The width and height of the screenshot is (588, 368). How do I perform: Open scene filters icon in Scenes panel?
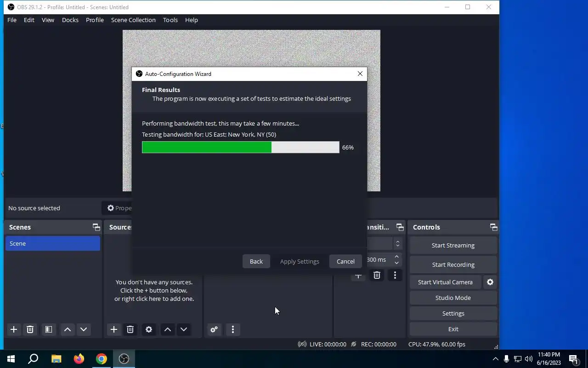click(48, 329)
